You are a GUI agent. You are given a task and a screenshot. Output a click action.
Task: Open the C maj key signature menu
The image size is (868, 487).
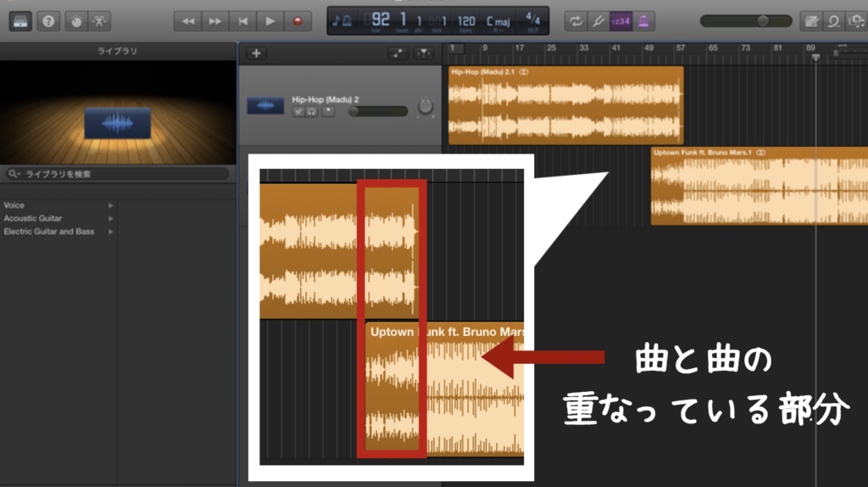tap(498, 21)
